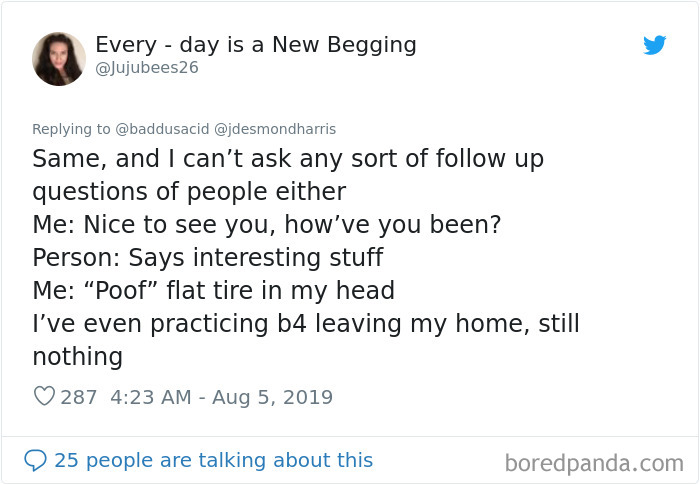Open the @Jujubees26 handle link

pyautogui.click(x=147, y=68)
